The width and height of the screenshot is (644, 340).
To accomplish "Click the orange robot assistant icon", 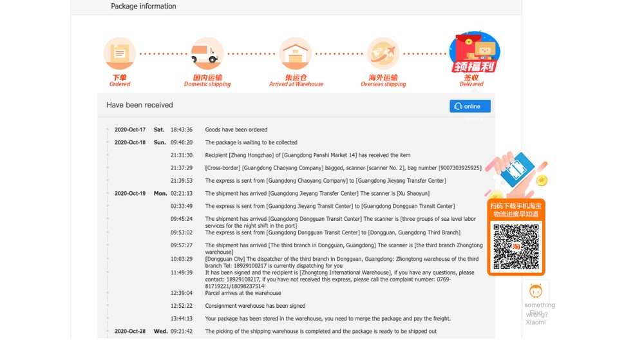I will [x=536, y=290].
